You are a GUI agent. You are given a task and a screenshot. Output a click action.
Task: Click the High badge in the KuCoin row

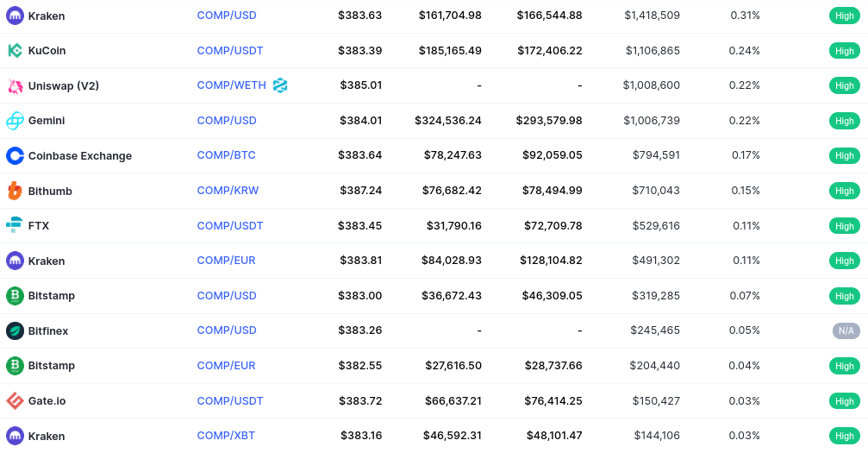844,51
